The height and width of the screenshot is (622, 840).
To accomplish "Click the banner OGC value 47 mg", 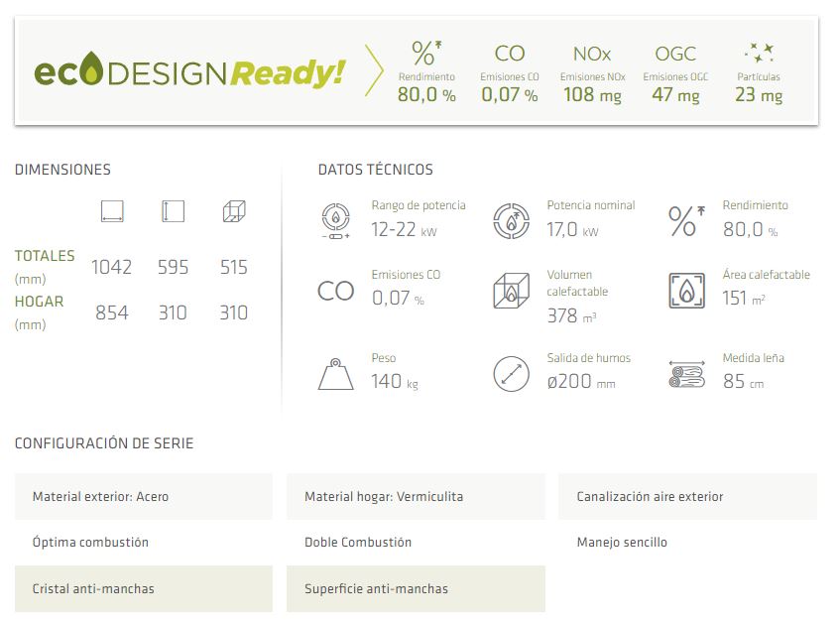I will 675,95.
